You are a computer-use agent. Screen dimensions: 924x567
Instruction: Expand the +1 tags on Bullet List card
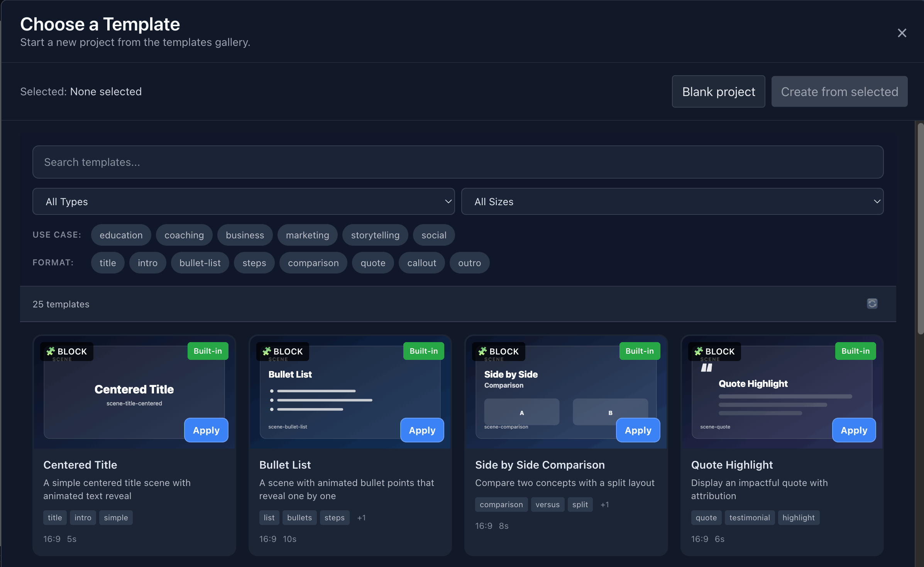coord(361,518)
